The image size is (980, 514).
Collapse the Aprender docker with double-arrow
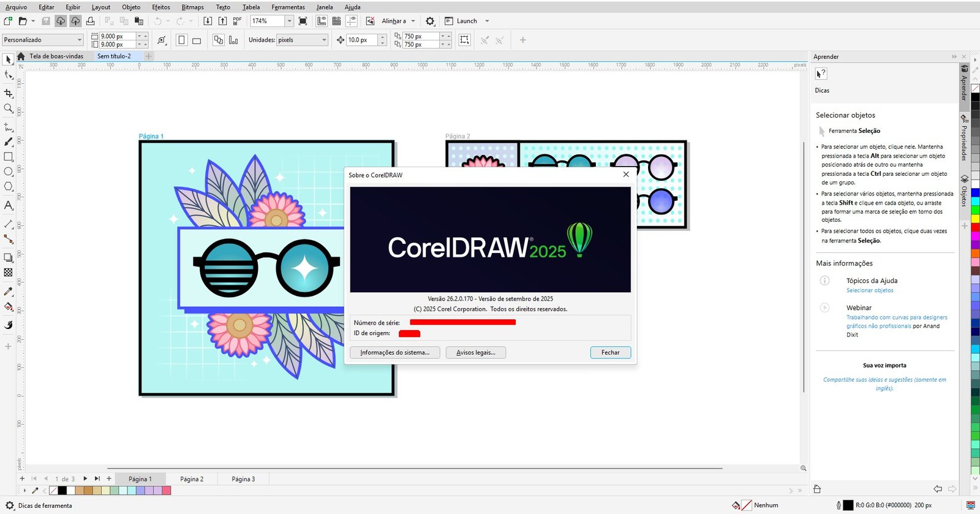(954, 56)
